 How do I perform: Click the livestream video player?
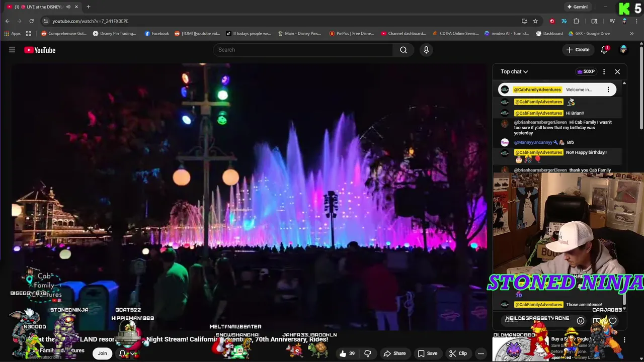[x=249, y=196]
